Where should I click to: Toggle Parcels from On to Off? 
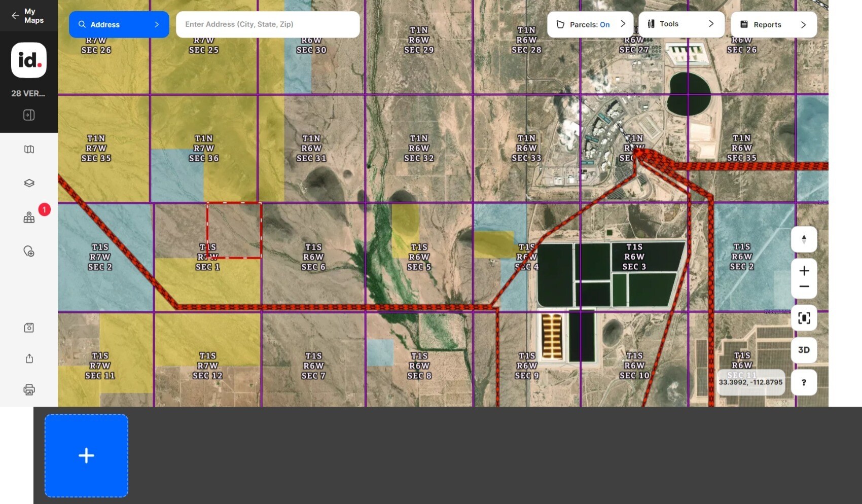tap(604, 24)
